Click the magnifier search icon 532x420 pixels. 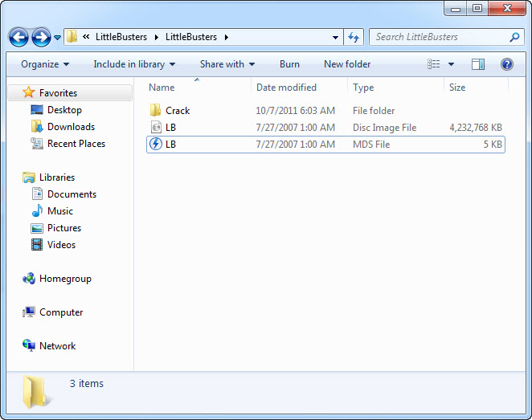click(x=514, y=37)
